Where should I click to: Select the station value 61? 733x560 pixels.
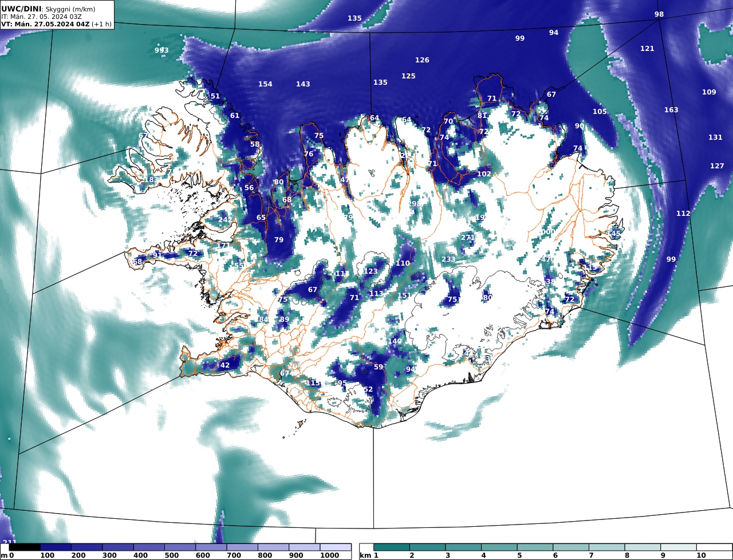235,116
